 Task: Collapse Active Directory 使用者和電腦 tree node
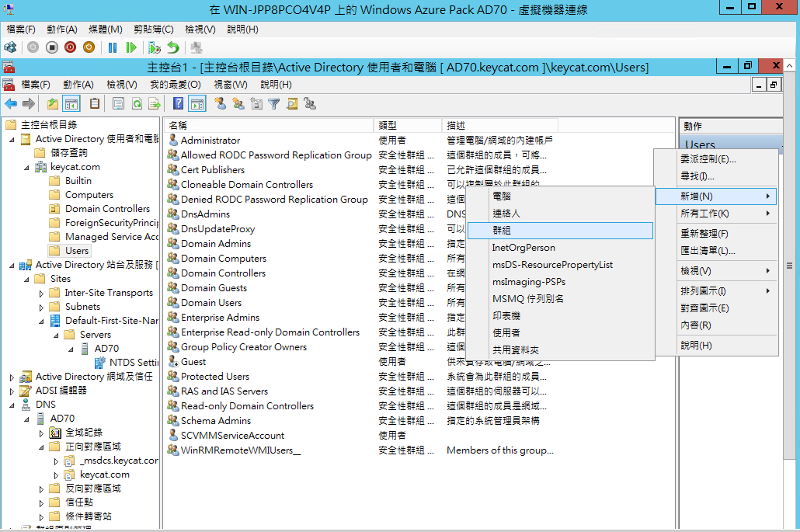tap(12, 139)
